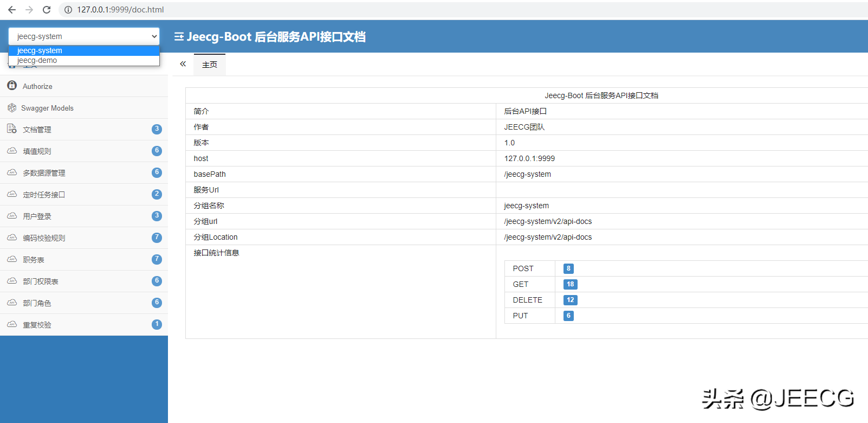Open Swagger Models menu item

[x=84, y=108]
